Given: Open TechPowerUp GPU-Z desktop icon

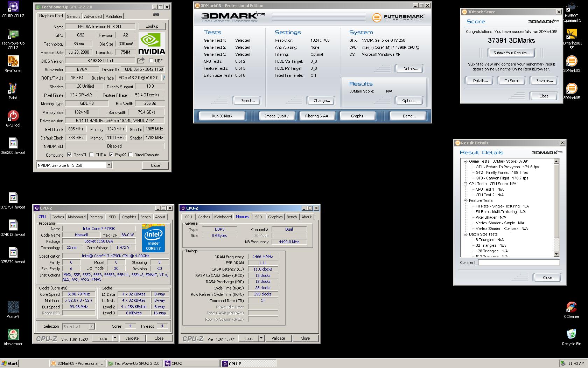Looking at the screenshot, I should (13, 39).
